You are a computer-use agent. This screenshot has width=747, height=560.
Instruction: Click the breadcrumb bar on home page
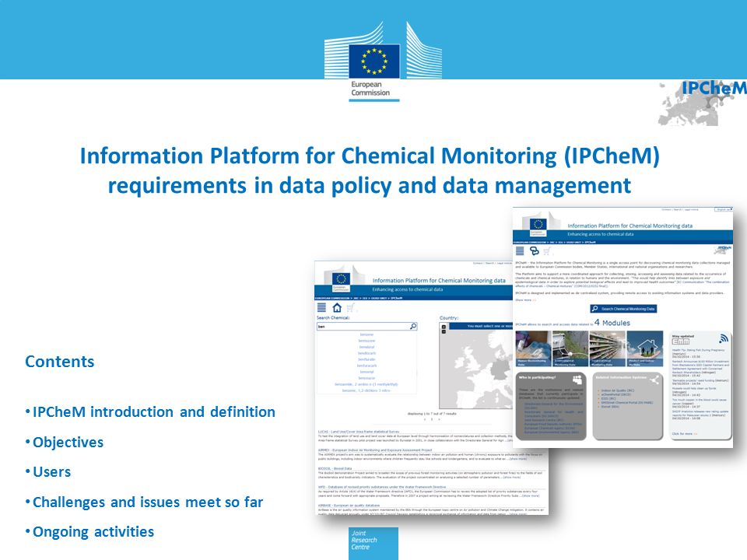(x=622, y=243)
